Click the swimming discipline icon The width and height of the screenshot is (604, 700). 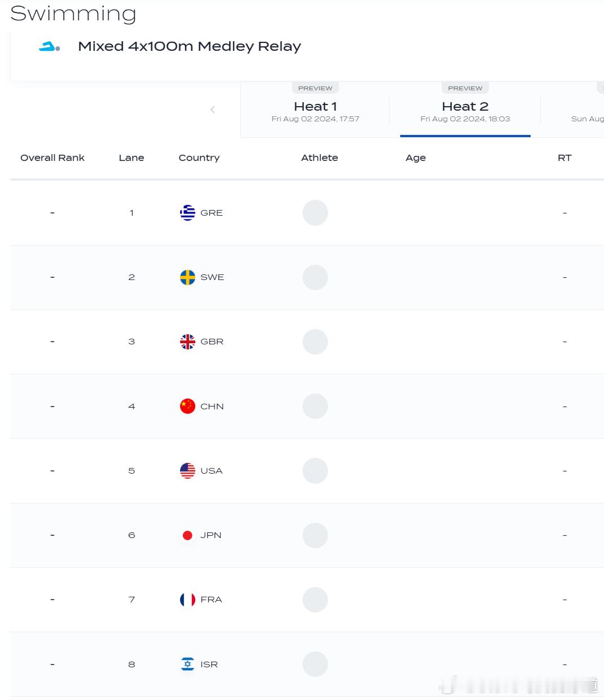49,46
